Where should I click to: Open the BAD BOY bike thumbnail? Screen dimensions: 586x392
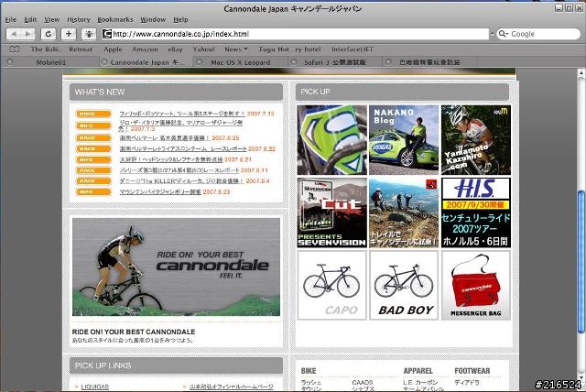(404, 285)
